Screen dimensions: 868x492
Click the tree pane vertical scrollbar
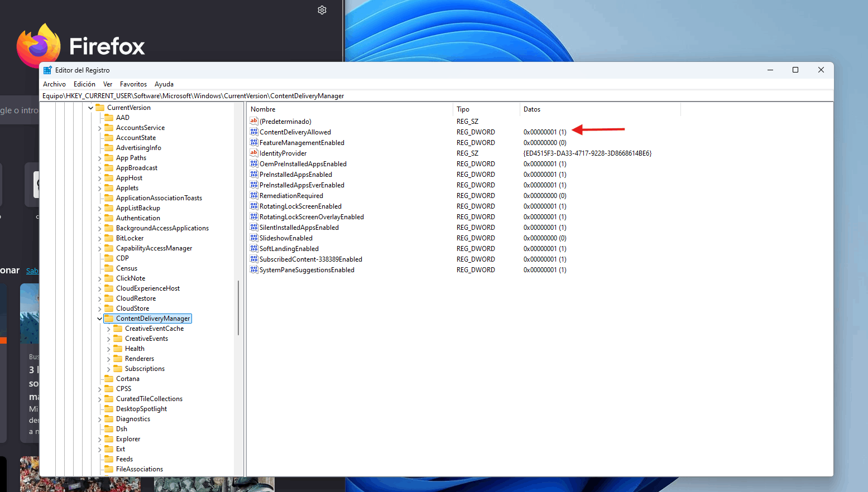[x=238, y=307]
